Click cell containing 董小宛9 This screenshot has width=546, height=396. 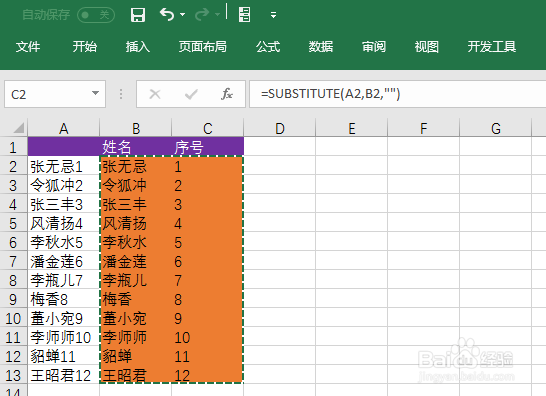pyautogui.click(x=63, y=318)
